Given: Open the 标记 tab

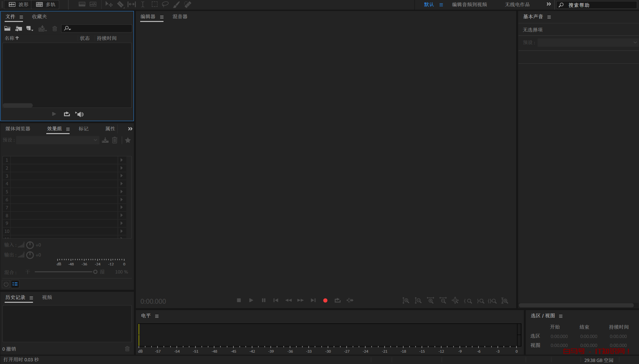Looking at the screenshot, I should (84, 129).
